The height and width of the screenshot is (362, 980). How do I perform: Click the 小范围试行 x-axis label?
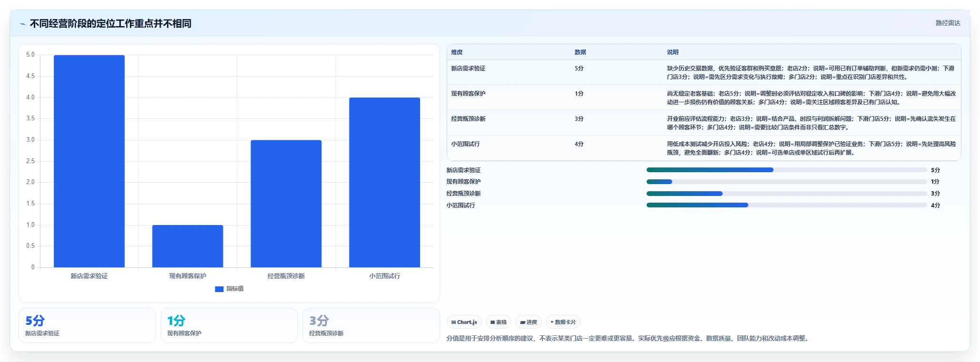click(384, 276)
